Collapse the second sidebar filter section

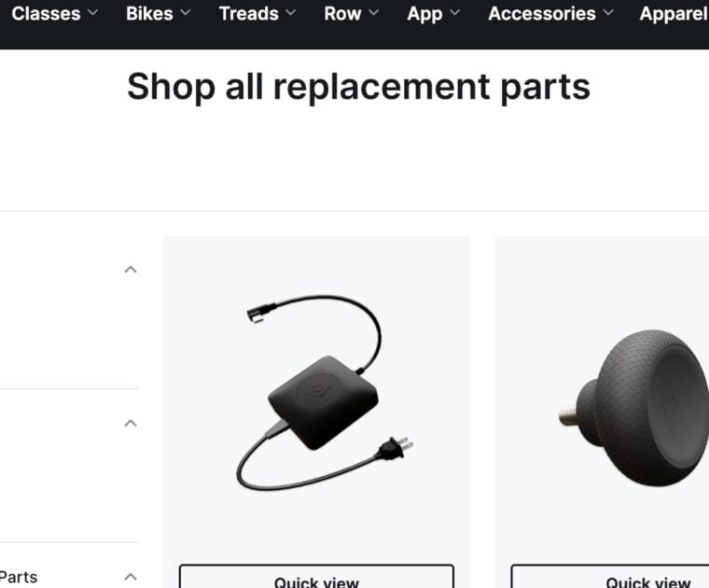(131, 424)
